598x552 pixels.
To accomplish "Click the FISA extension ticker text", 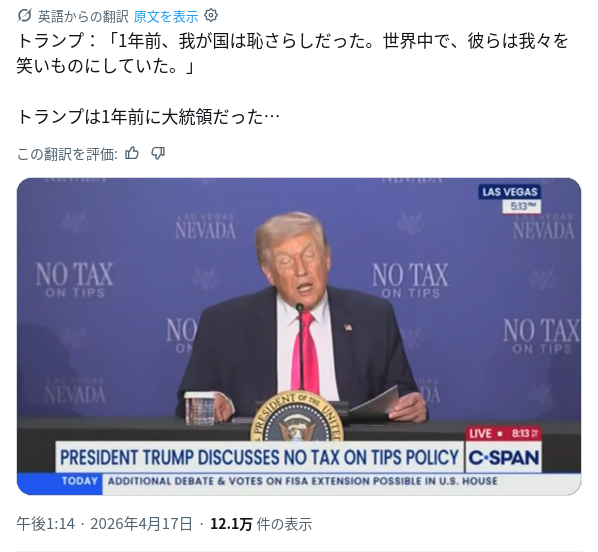I will [302, 481].
